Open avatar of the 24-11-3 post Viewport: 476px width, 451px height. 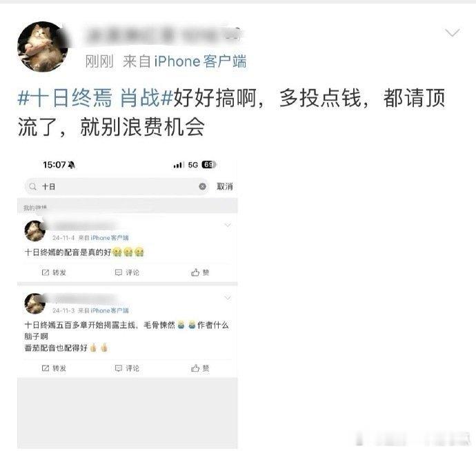click(35, 303)
